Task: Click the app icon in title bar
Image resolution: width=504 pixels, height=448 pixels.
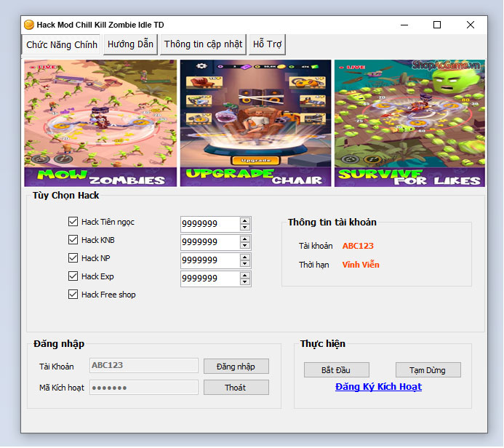Action: coord(29,25)
